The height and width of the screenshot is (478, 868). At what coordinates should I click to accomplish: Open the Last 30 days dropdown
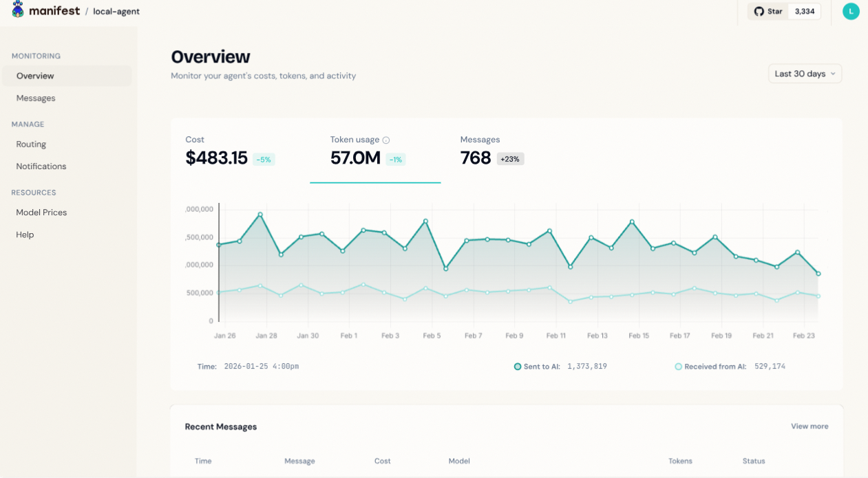[805, 74]
